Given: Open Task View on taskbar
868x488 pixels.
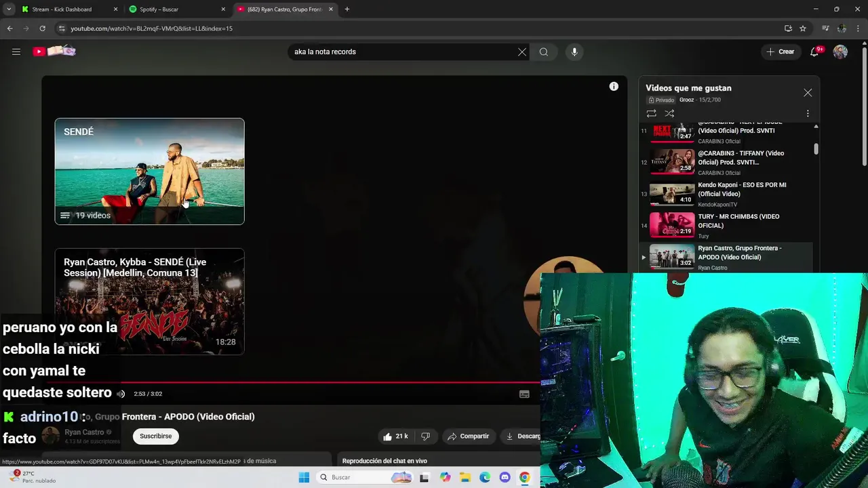Looking at the screenshot, I should click(x=424, y=477).
